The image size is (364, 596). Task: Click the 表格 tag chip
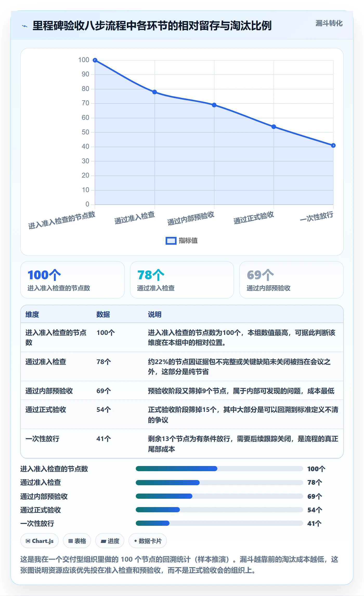(77, 541)
